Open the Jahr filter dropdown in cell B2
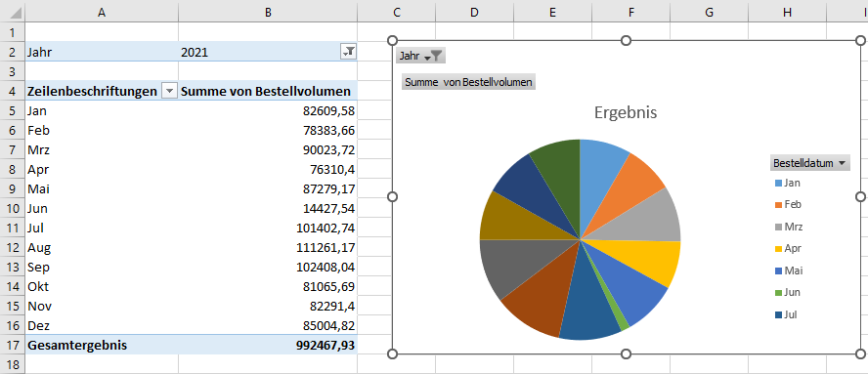The height and width of the screenshot is (374, 868). [x=349, y=52]
